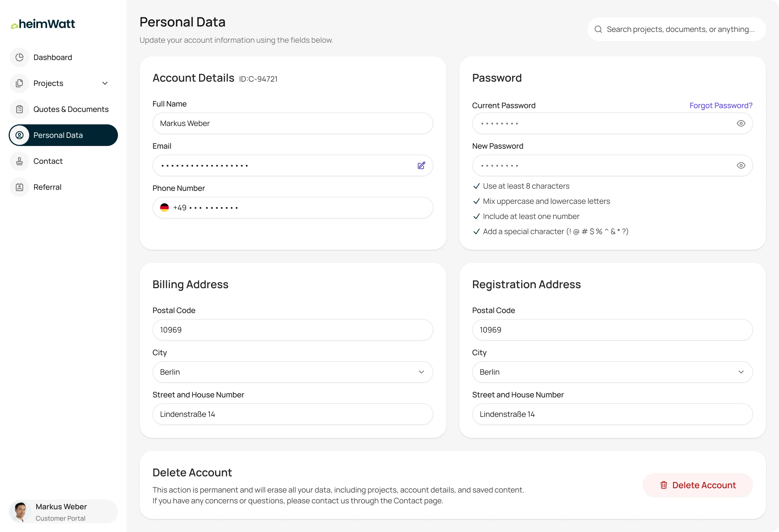Click the account ID:C-94721 text
Viewport: 779px width, 532px height.
(x=258, y=79)
